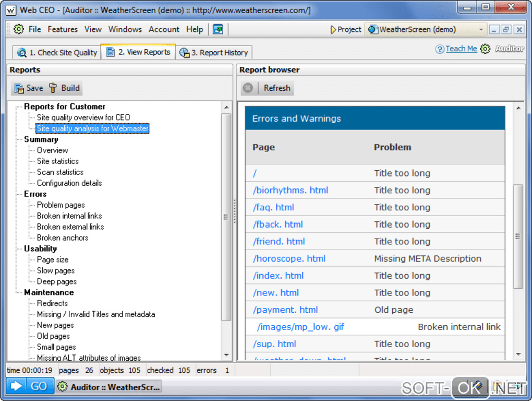
Task: Click the Reports tree scroll up arrow
Action: coord(226,107)
